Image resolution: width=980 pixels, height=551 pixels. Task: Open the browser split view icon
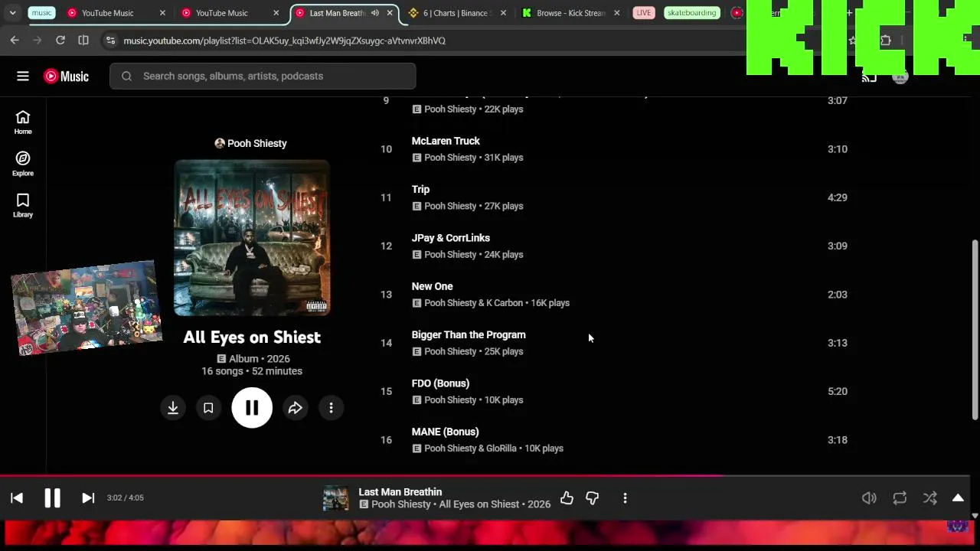(x=83, y=41)
